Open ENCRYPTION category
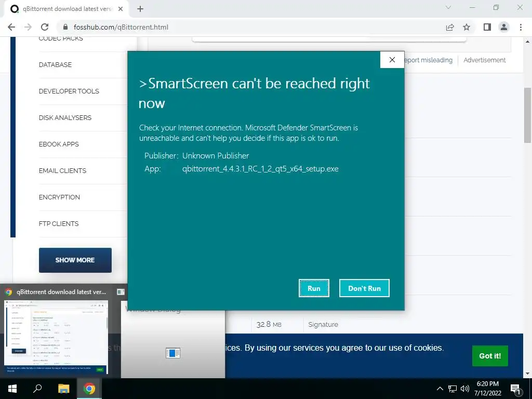 (59, 197)
